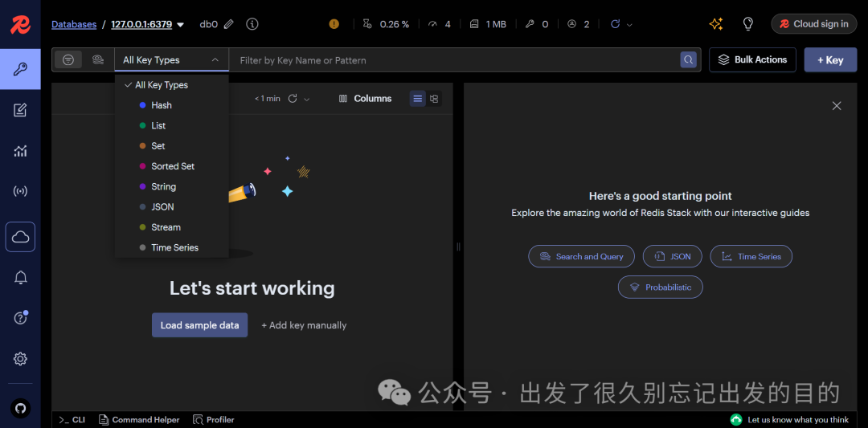Click the CPU usage 0.26 % stat
The image size is (868, 428).
pyautogui.click(x=387, y=24)
